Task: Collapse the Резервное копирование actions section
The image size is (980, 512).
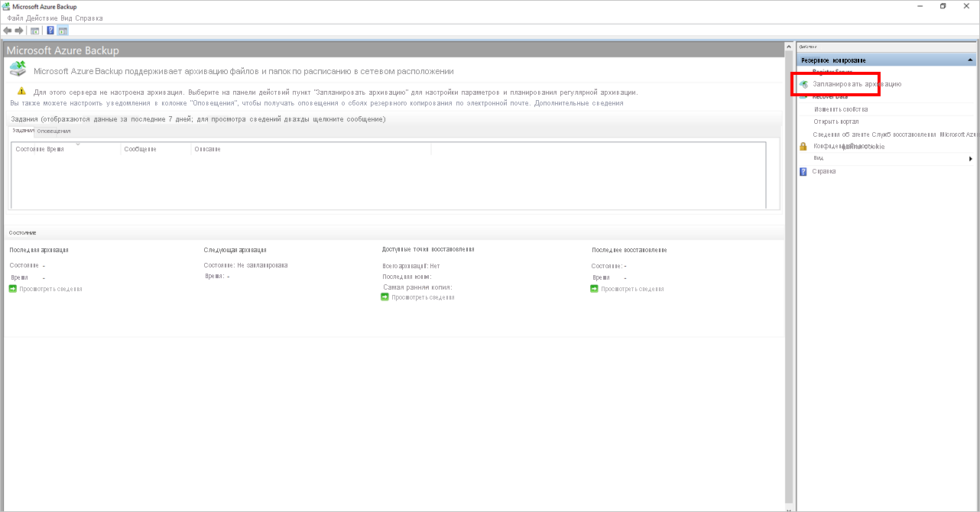Action: tap(970, 60)
